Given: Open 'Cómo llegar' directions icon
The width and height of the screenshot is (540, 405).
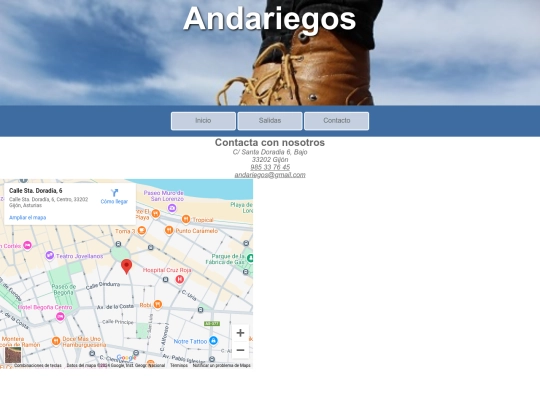Looking at the screenshot, I should [x=114, y=197].
